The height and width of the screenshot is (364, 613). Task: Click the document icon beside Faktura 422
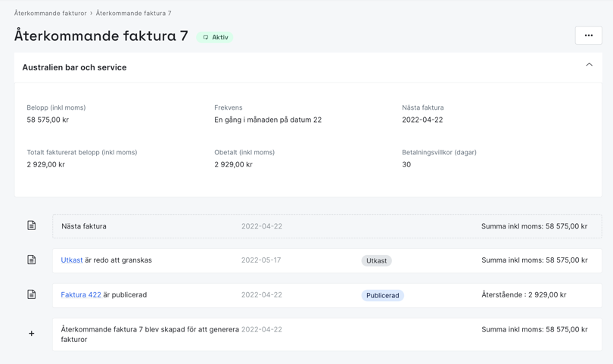click(x=32, y=294)
